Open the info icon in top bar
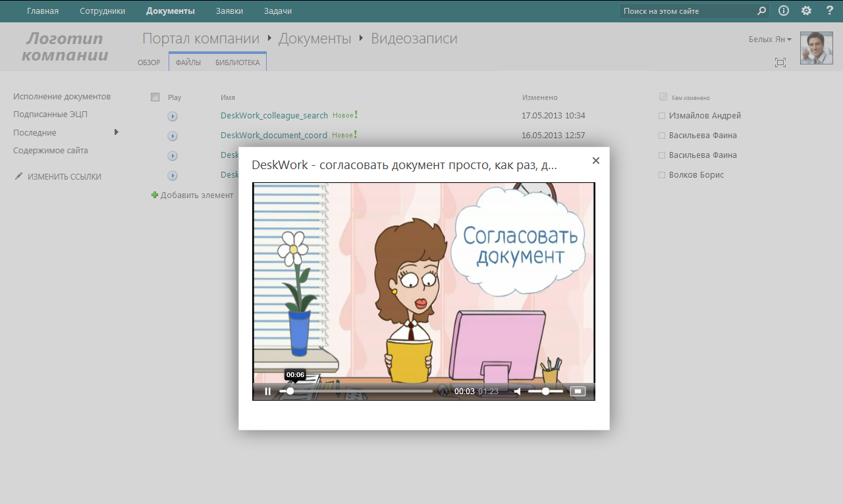 784,11
